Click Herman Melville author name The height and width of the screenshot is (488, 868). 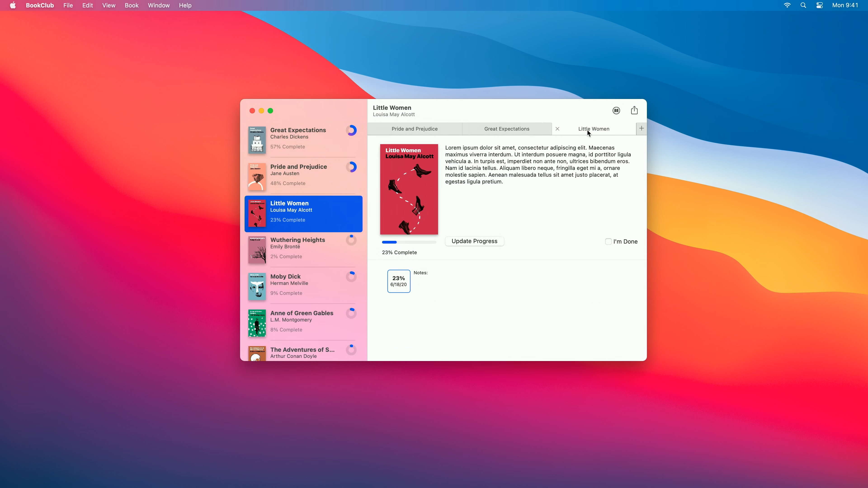[289, 283]
